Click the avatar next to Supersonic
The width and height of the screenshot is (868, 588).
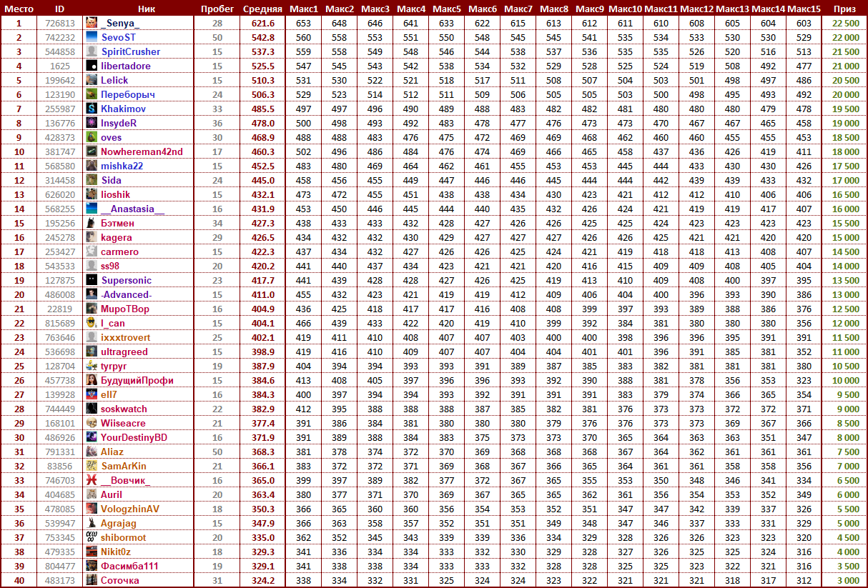click(x=92, y=280)
